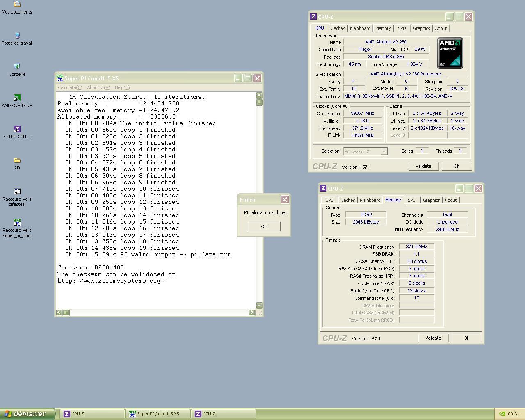Click the AMD Athlon II logo
Viewport: 525px width, 420px height.
pos(450,53)
